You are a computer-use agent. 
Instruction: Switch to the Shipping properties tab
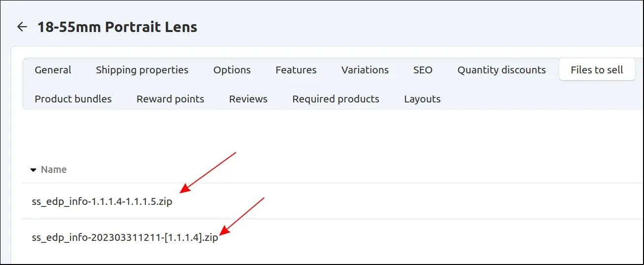pos(142,70)
